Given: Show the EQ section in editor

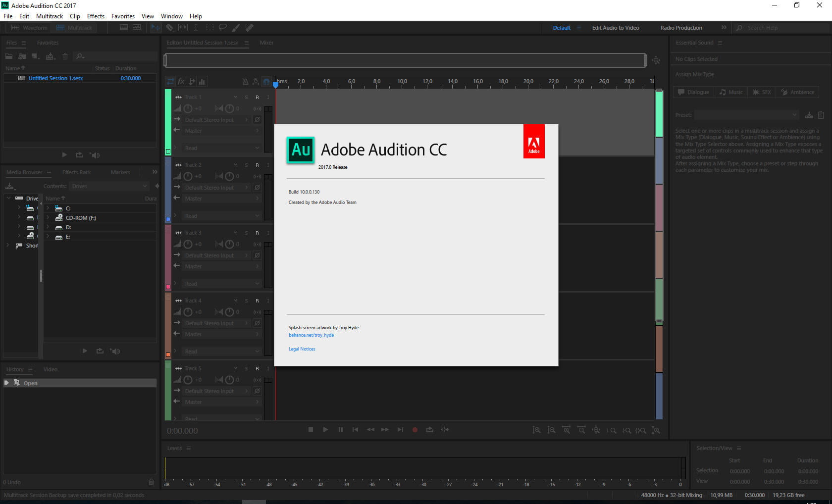Looking at the screenshot, I should coord(202,81).
